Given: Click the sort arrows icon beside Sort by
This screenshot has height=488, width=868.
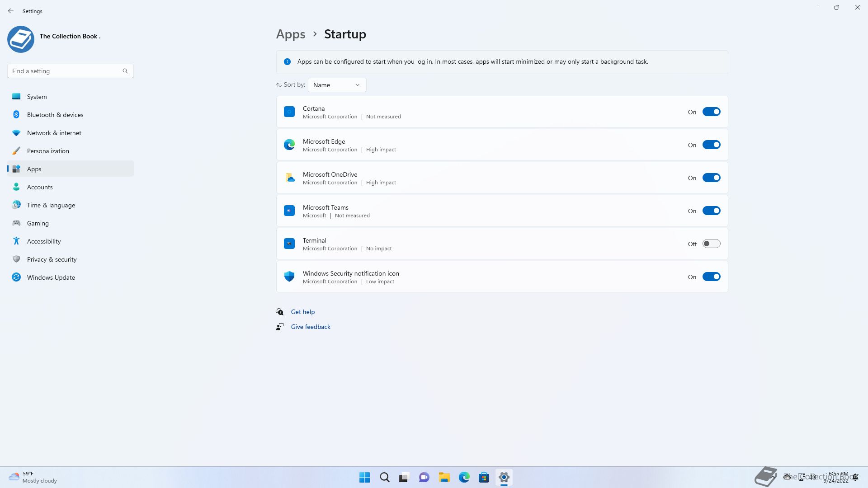Looking at the screenshot, I should click(x=279, y=85).
